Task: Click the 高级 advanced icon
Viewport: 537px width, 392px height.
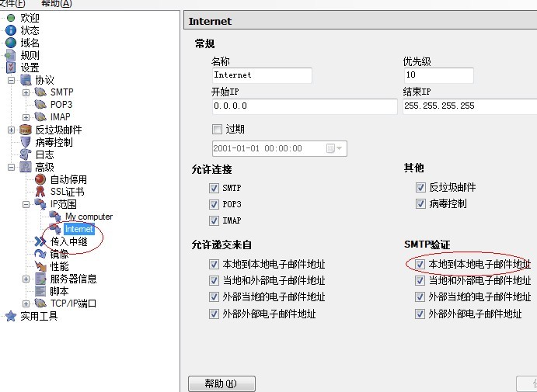Action: (26, 167)
